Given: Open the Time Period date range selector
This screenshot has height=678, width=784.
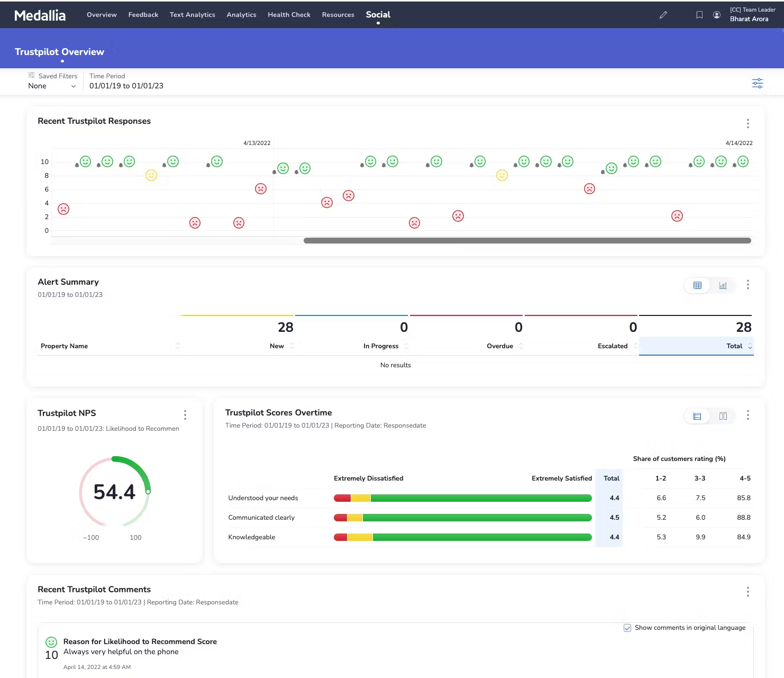Looking at the screenshot, I should (126, 86).
